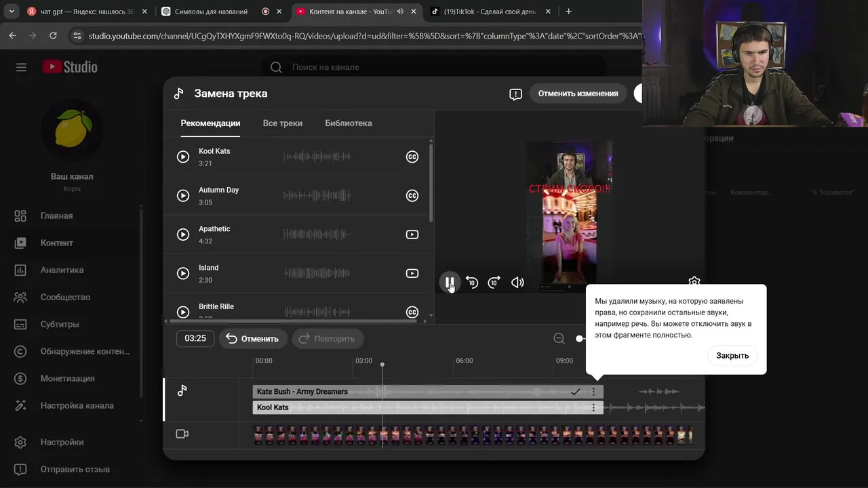Play the Autumn Day track preview

coord(183,196)
